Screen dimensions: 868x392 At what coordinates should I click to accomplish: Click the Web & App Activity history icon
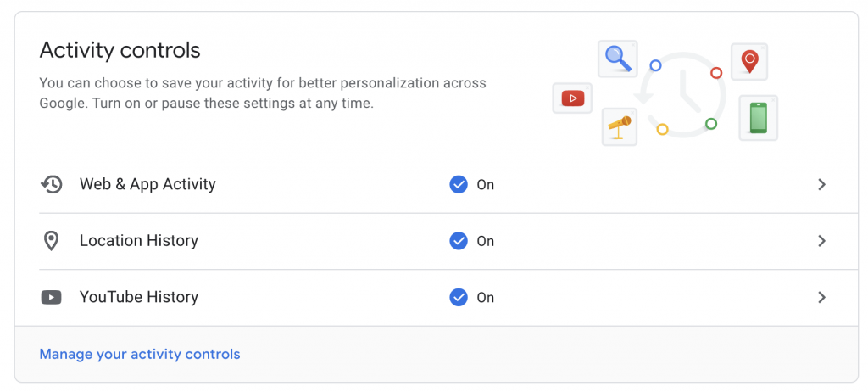pyautogui.click(x=52, y=184)
